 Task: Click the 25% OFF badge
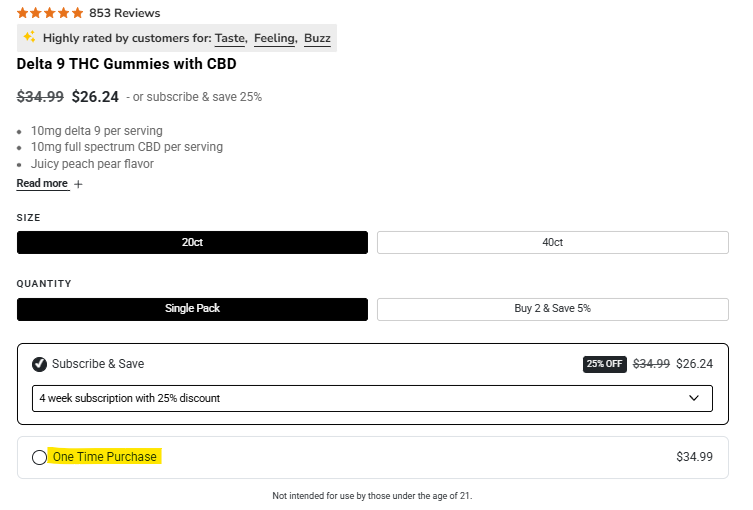click(x=604, y=364)
